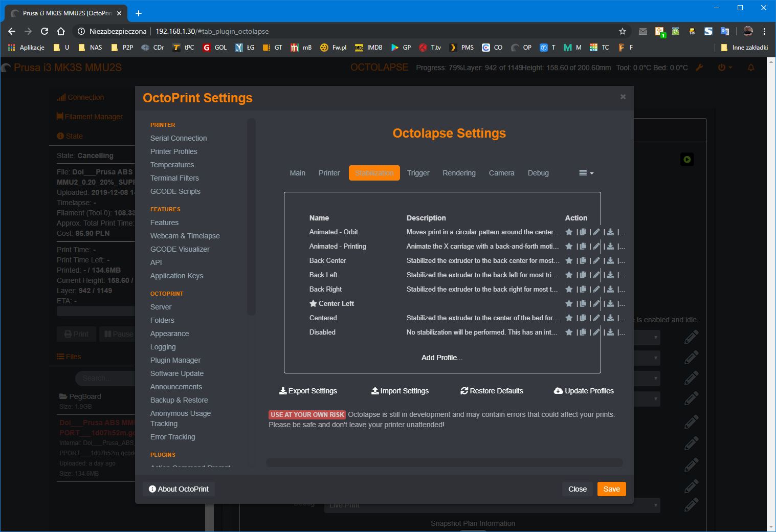Screen dimensions: 776x532
Task: Open Plugin Manager settings
Action: (175, 360)
